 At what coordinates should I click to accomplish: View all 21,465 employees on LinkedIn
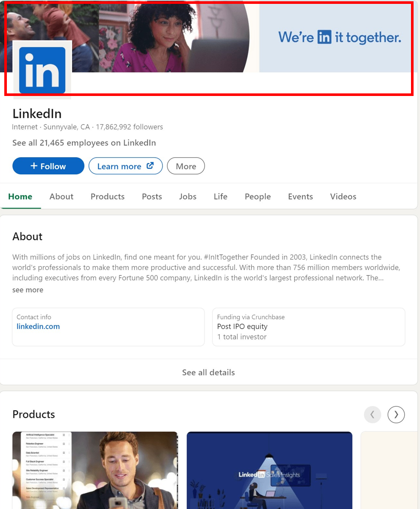coord(84,142)
